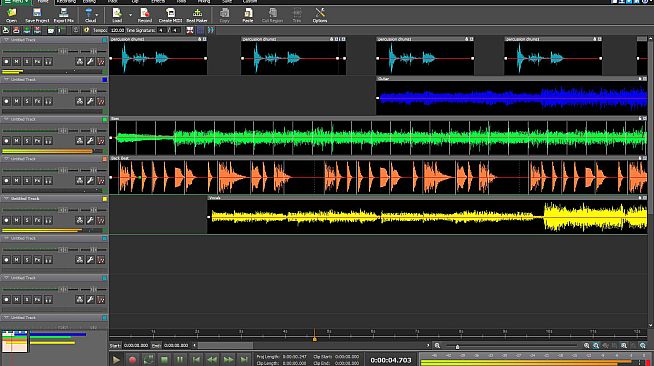
Task: Launch the Beat Maker tool
Action: point(197,15)
